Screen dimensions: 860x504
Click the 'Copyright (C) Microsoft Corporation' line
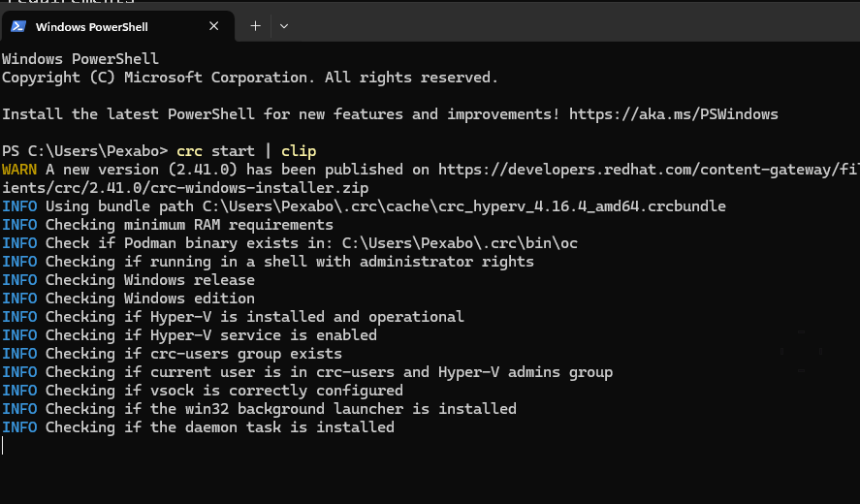[250, 78]
